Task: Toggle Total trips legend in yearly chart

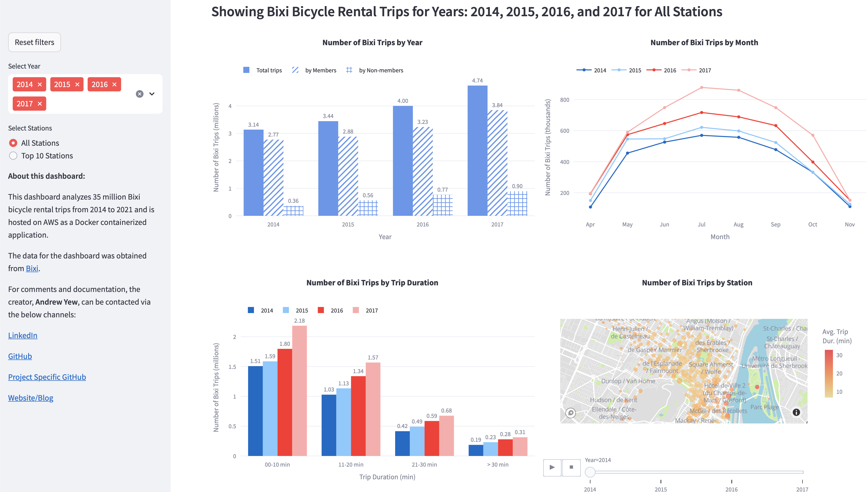Action: pyautogui.click(x=263, y=70)
